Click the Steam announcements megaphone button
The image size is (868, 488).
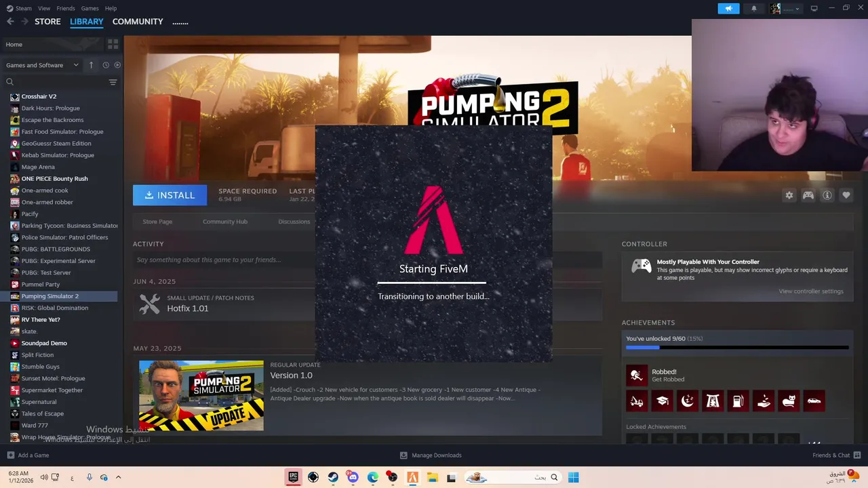[x=728, y=9]
